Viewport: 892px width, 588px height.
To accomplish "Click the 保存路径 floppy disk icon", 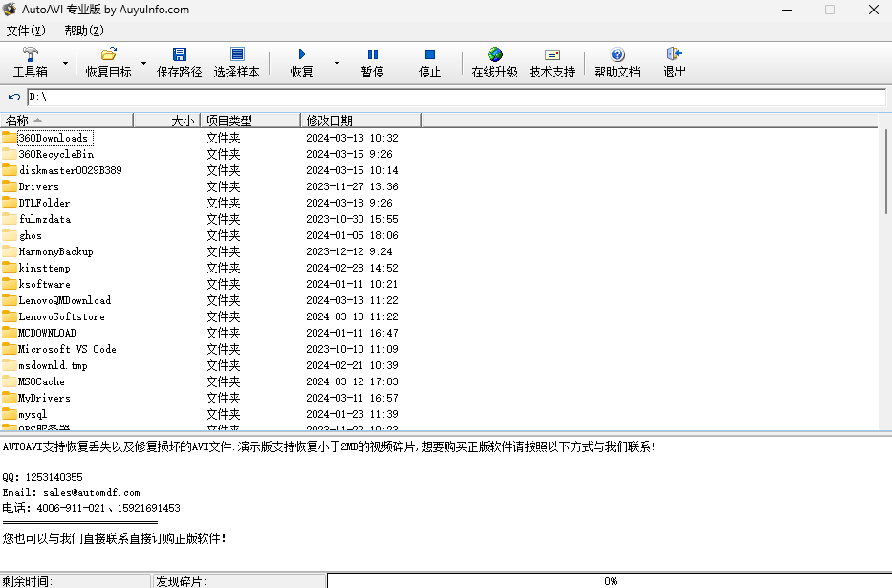I will [180, 55].
